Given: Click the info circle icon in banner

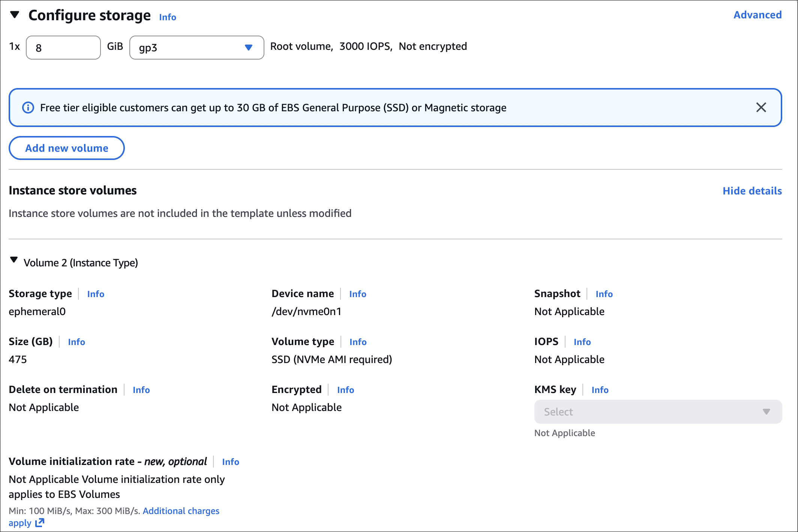Looking at the screenshot, I should pyautogui.click(x=28, y=108).
